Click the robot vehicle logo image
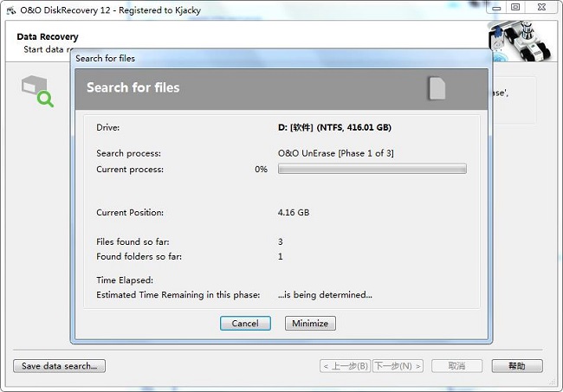563x392 pixels. [x=521, y=41]
